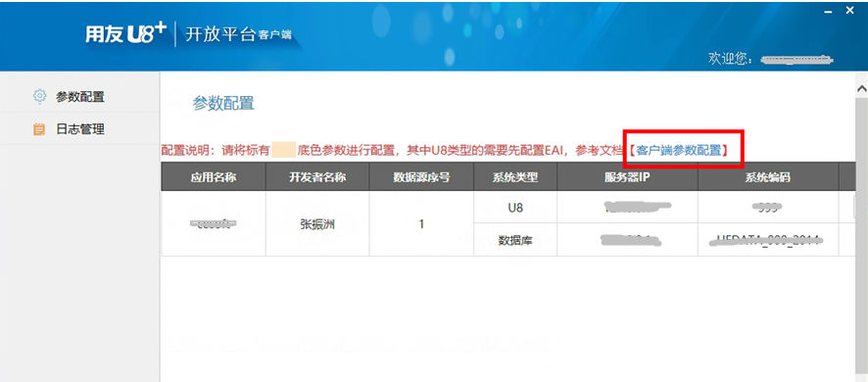Select the U8 system type cell
Image resolution: width=868 pixels, height=382 pixels.
[515, 208]
